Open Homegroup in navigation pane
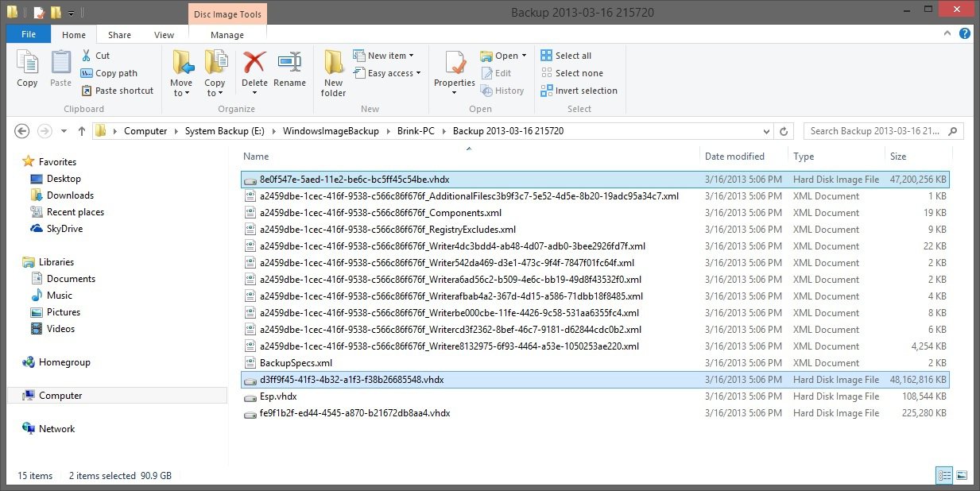The width and height of the screenshot is (980, 491). (x=56, y=362)
